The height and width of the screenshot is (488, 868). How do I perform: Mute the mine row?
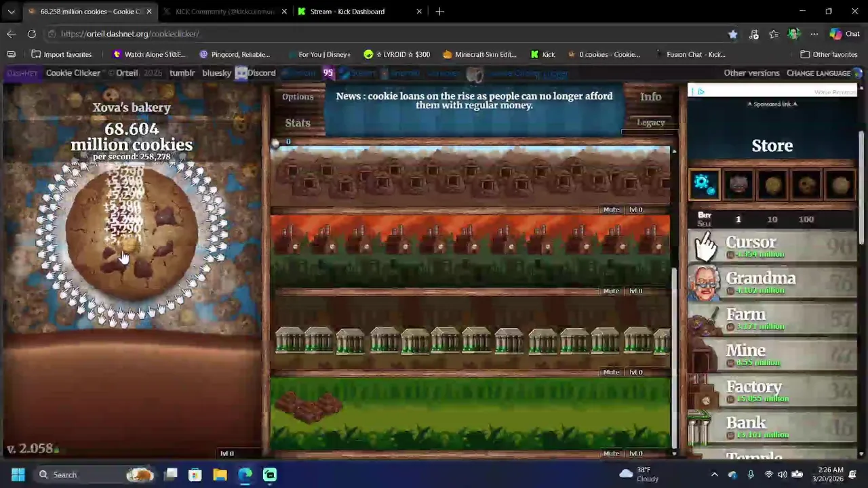pos(611,209)
